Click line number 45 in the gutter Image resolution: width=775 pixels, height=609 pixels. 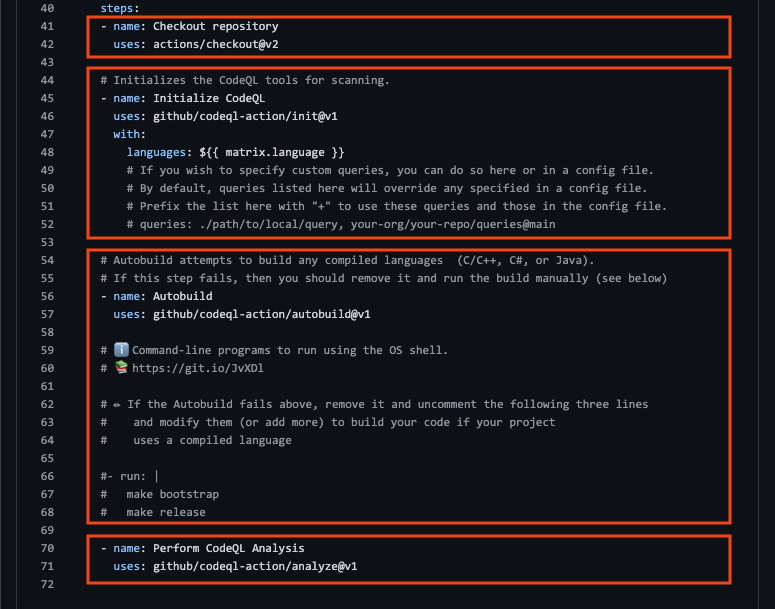(47, 98)
